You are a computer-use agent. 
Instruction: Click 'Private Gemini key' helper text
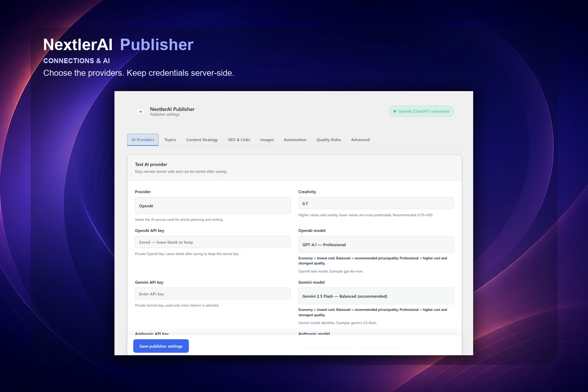177,305
